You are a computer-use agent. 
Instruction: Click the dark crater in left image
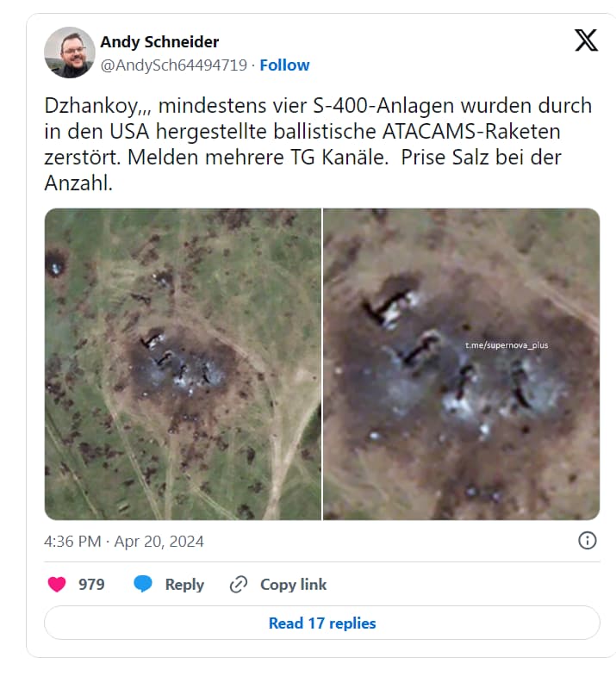point(55,261)
